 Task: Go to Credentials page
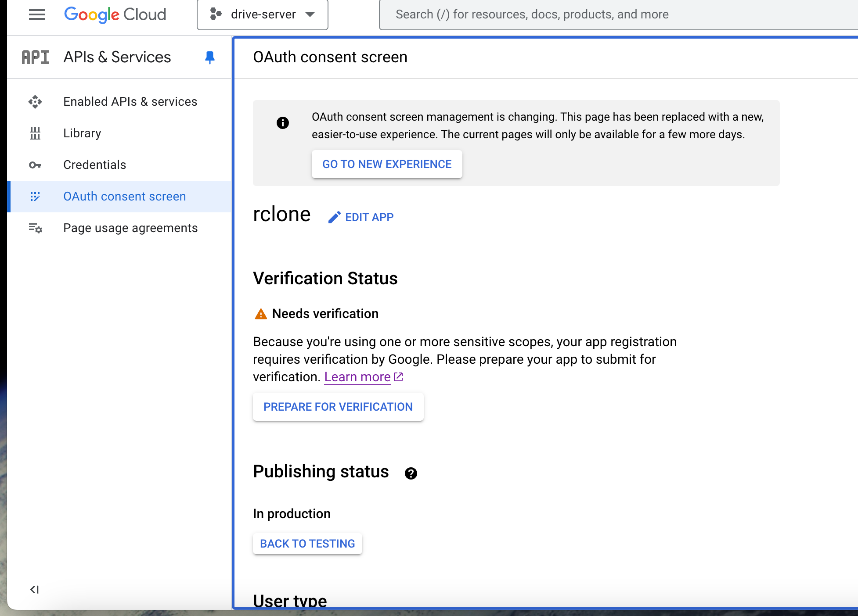pyautogui.click(x=119, y=165)
